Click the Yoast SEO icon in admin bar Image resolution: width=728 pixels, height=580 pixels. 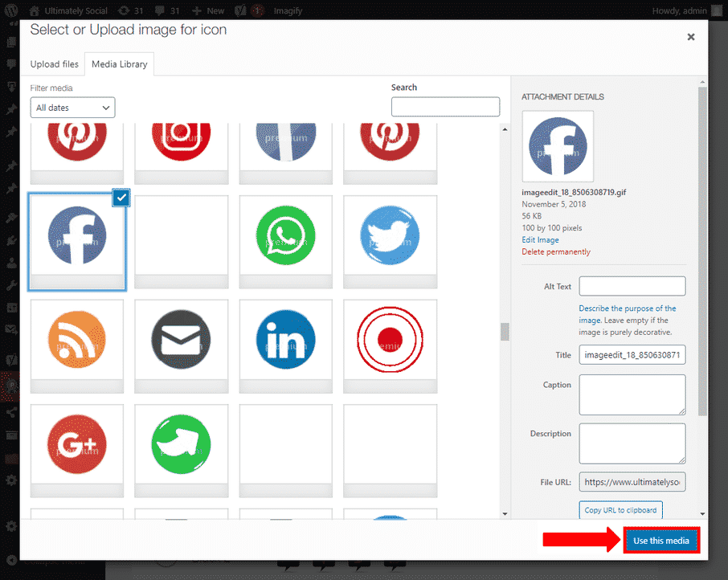[x=240, y=10]
